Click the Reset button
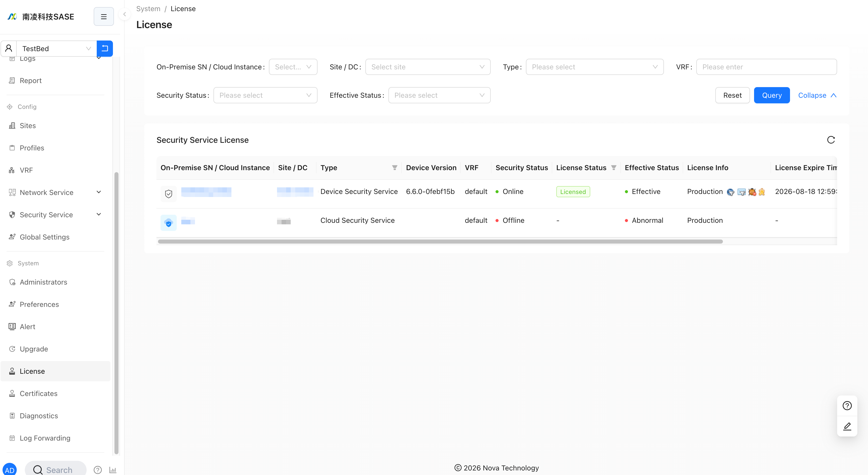Image resolution: width=868 pixels, height=475 pixels. [x=732, y=95]
